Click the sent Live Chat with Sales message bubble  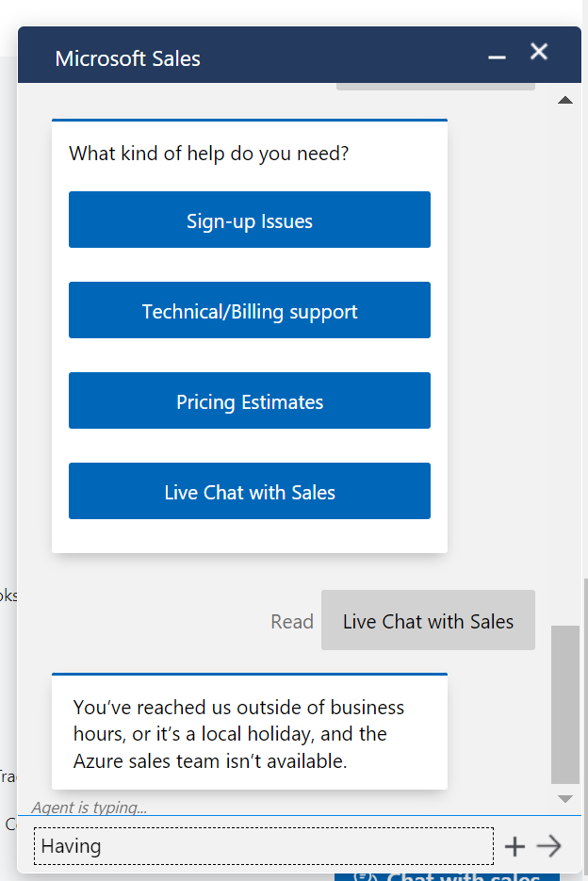[x=428, y=620]
